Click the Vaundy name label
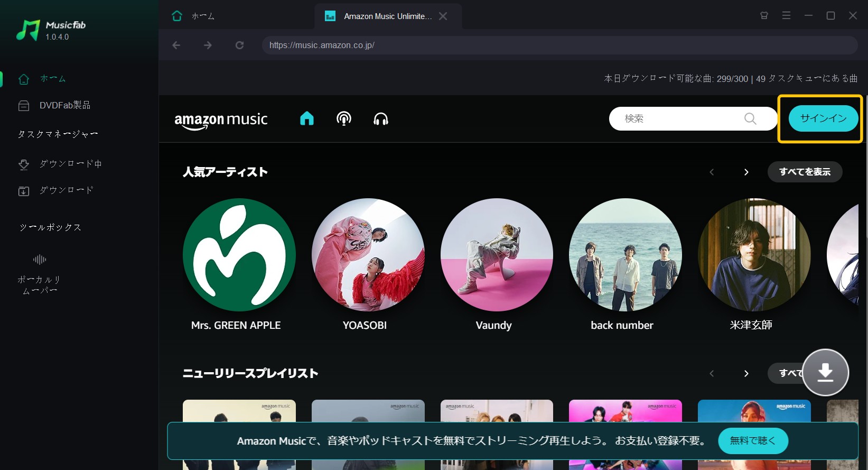Image resolution: width=868 pixels, height=470 pixels. 494,325
